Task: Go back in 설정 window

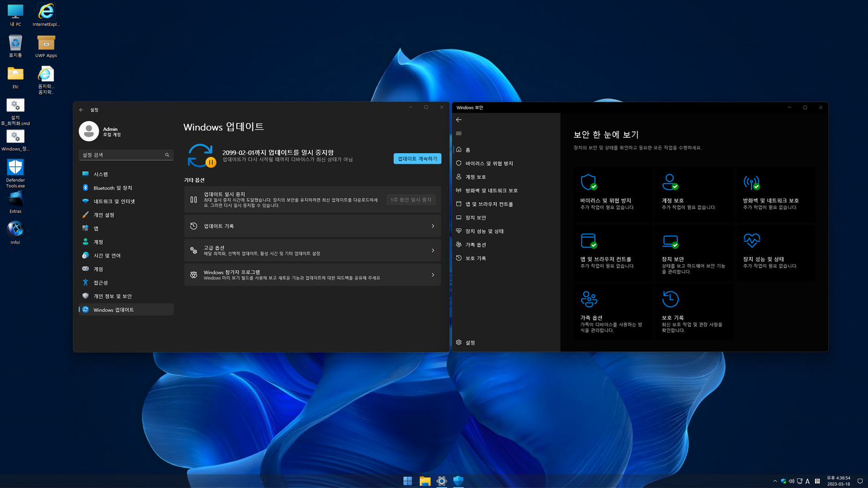Action: pos(81,110)
